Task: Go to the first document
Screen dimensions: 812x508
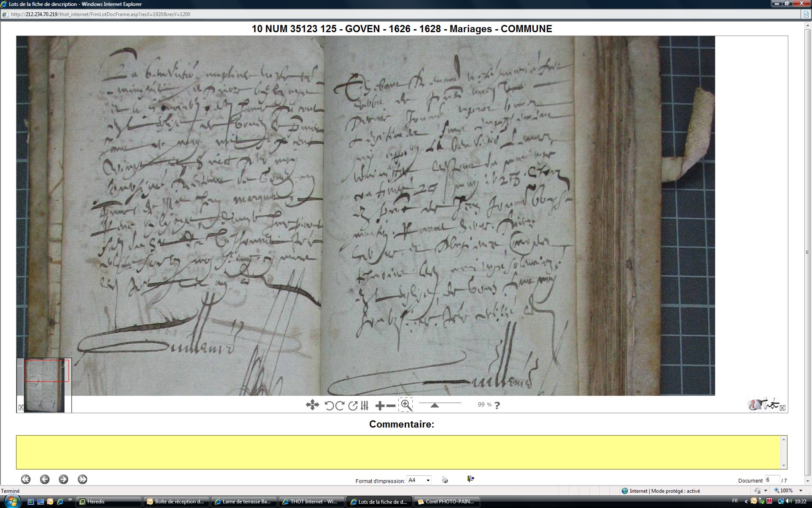Action: pyautogui.click(x=26, y=479)
